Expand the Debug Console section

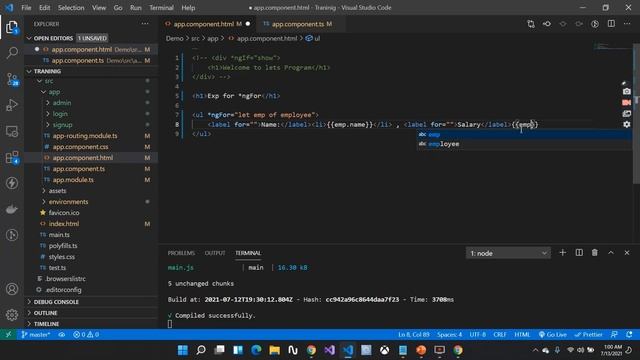[56, 302]
